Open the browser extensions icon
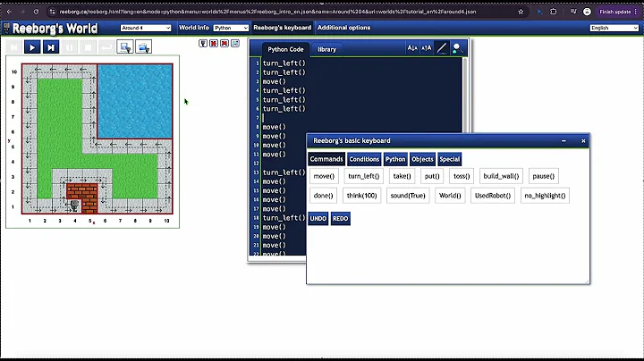Screen dimensions: 644x361 tap(554, 12)
